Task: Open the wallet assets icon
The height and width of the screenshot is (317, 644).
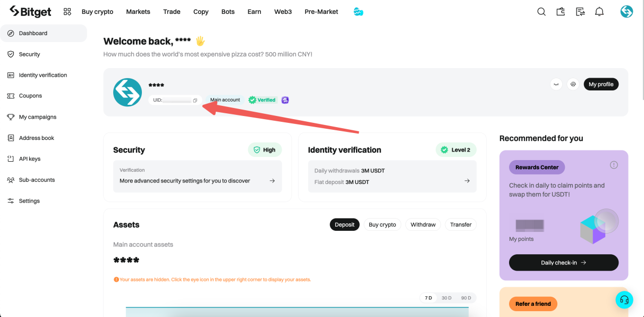Action: [560, 11]
